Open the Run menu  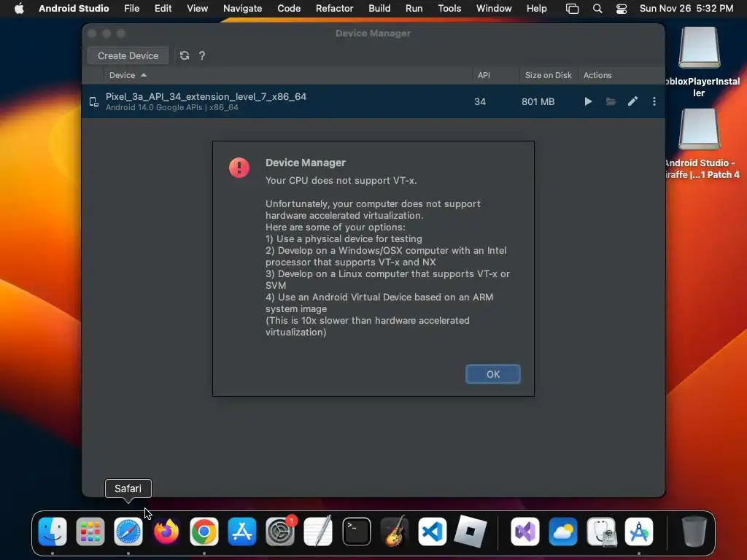(414, 8)
